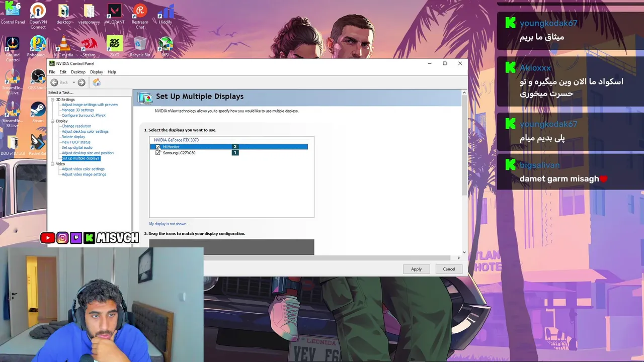Open 'Adjust video color settings'
The width and height of the screenshot is (644, 362).
click(83, 169)
